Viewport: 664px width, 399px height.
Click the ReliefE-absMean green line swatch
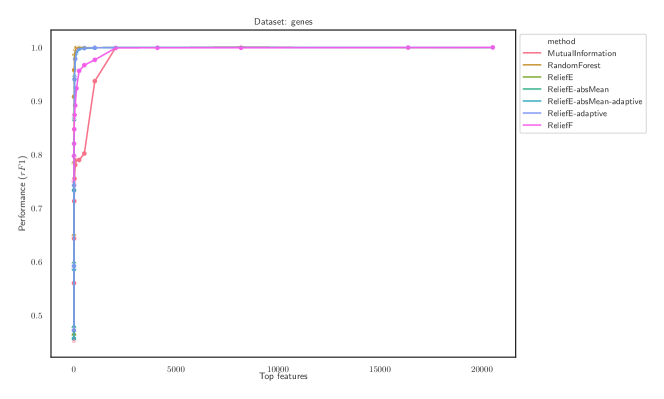(532, 89)
